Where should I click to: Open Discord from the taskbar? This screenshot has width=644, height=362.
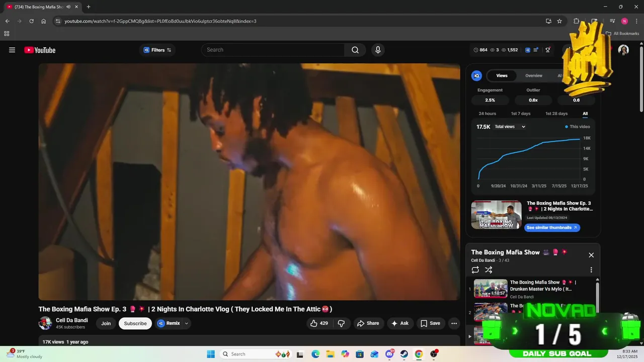click(389, 354)
